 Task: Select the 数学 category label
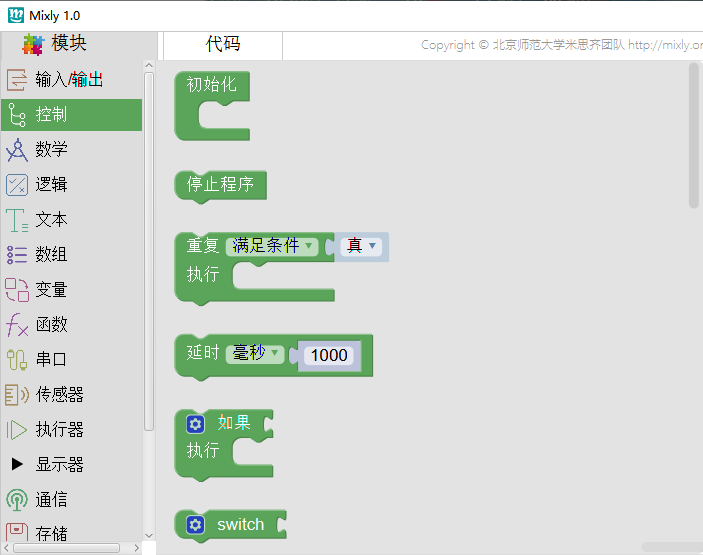pos(52,150)
